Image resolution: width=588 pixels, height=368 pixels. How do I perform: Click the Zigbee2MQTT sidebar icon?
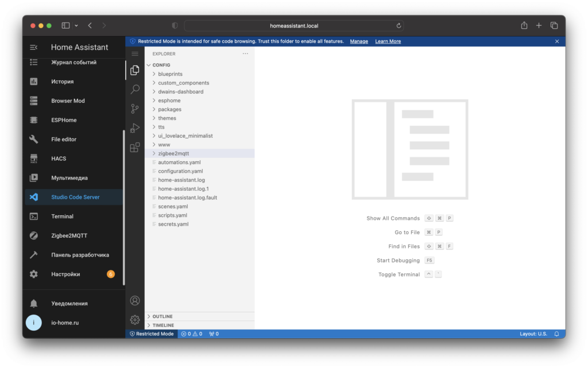click(x=34, y=236)
